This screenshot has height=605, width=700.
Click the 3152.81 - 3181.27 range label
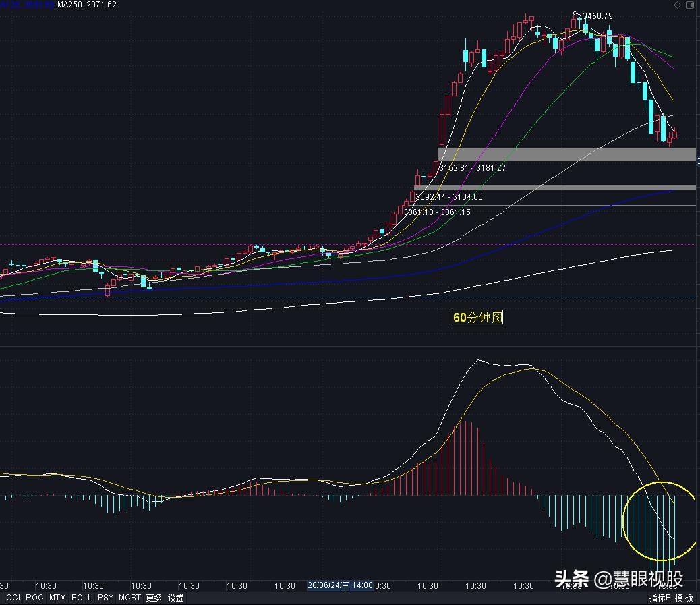[x=472, y=168]
